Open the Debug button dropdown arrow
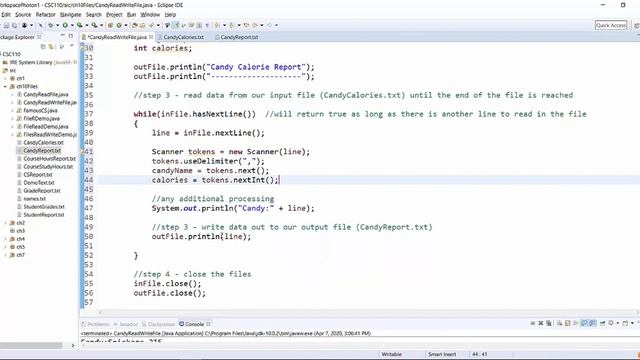 click(x=58, y=25)
